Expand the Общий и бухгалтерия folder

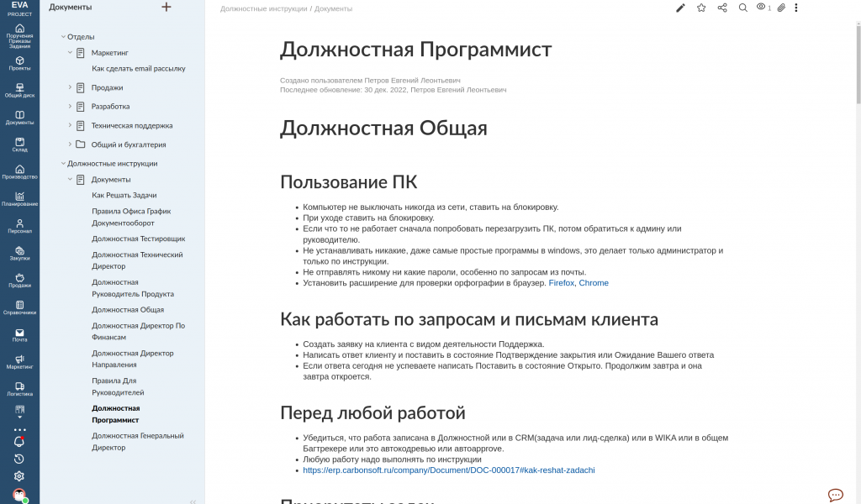pyautogui.click(x=70, y=144)
